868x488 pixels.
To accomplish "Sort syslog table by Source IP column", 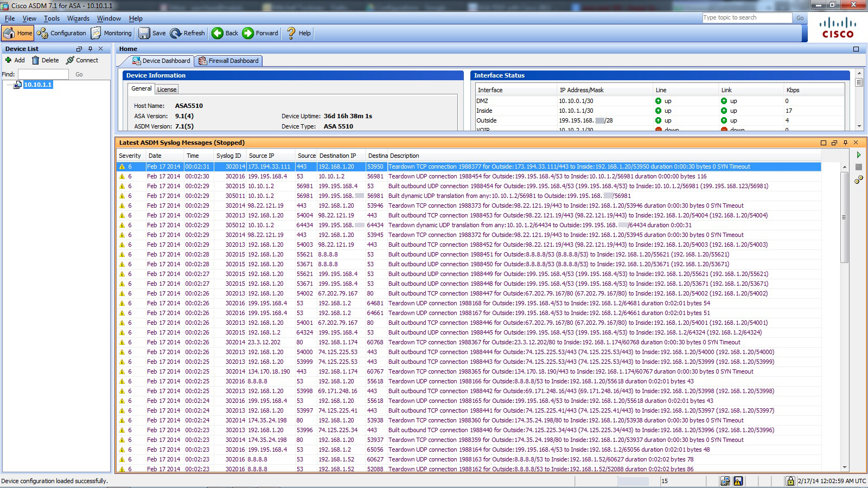I will point(271,156).
